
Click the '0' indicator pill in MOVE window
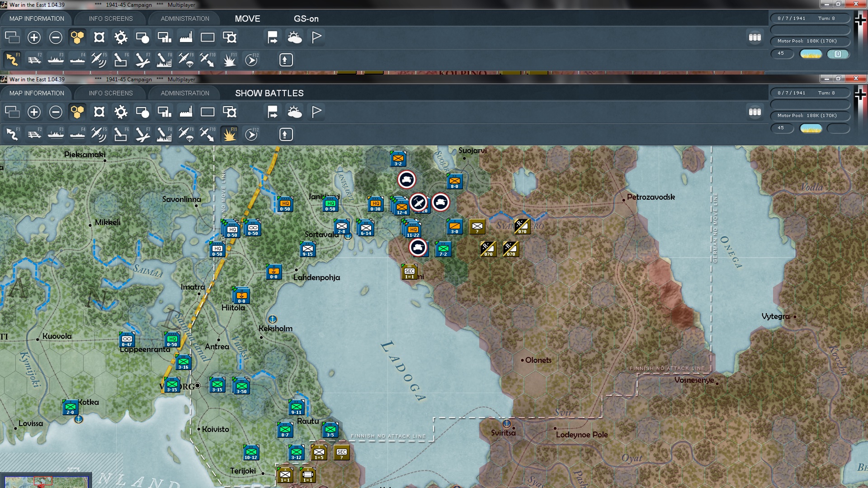838,54
